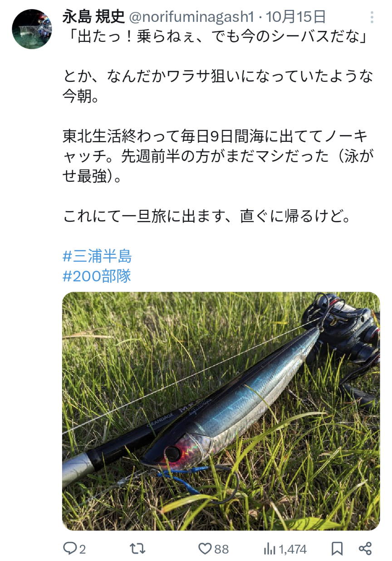This screenshot has height=561, width=392.
Task: Tap the 88 likes count
Action: tap(221, 549)
